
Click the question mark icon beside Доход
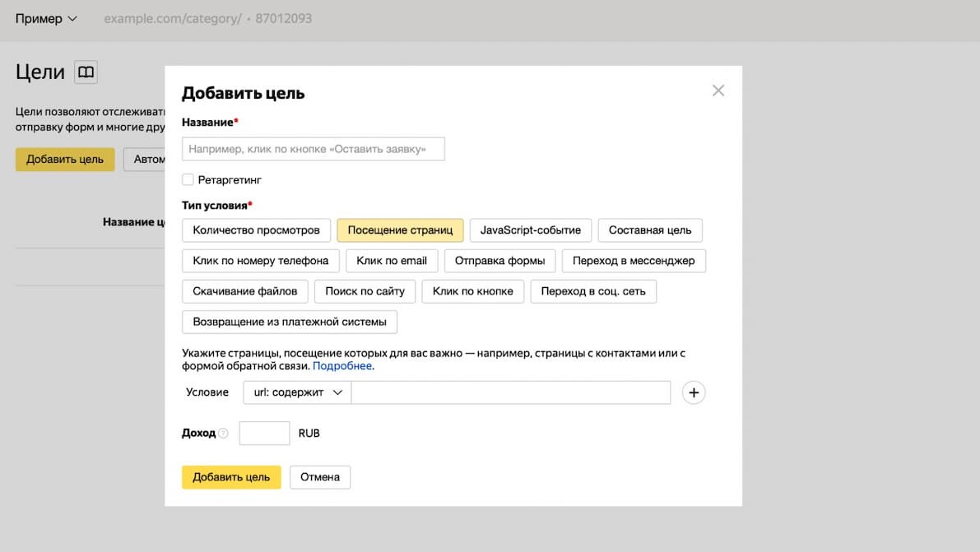223,434
